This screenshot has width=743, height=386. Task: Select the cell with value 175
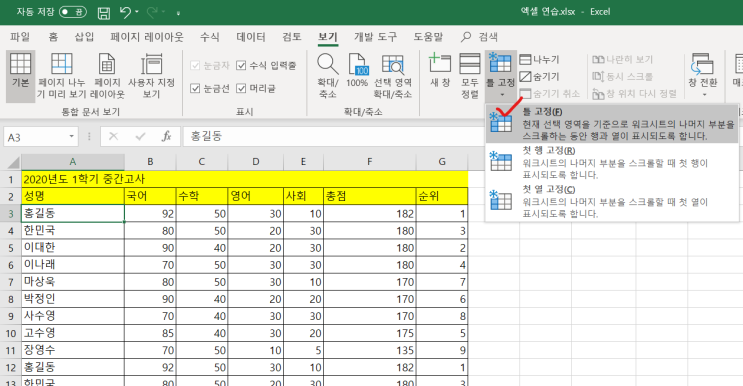tap(370, 333)
